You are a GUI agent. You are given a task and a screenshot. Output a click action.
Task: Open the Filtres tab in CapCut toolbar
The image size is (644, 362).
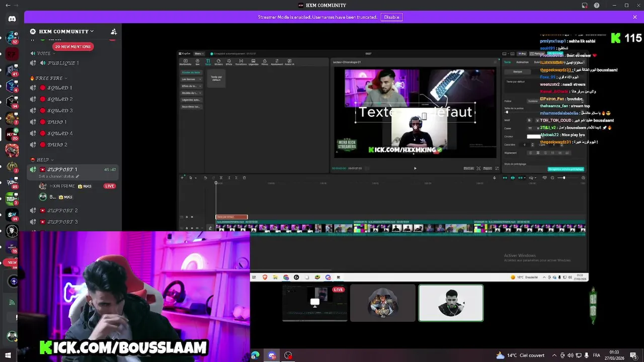[x=265, y=62]
